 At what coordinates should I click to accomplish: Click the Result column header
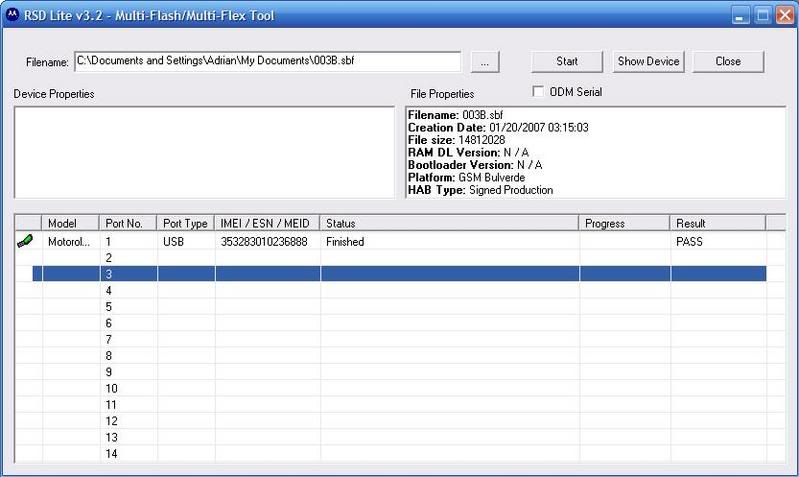pos(717,223)
